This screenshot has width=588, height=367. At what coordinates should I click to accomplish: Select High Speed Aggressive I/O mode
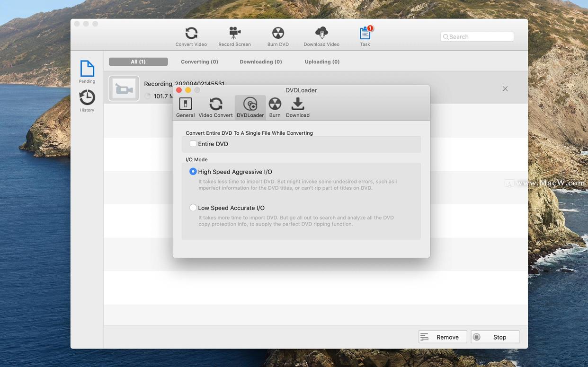click(193, 172)
